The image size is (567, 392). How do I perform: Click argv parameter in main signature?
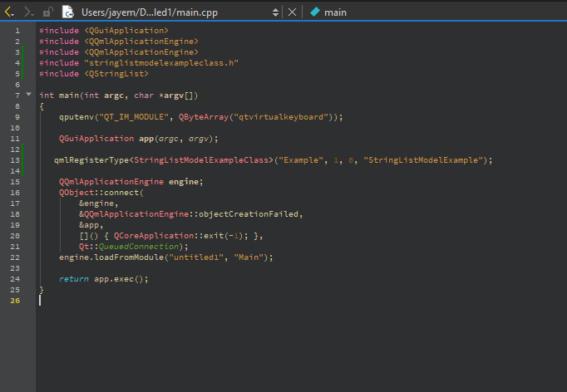[x=174, y=96]
